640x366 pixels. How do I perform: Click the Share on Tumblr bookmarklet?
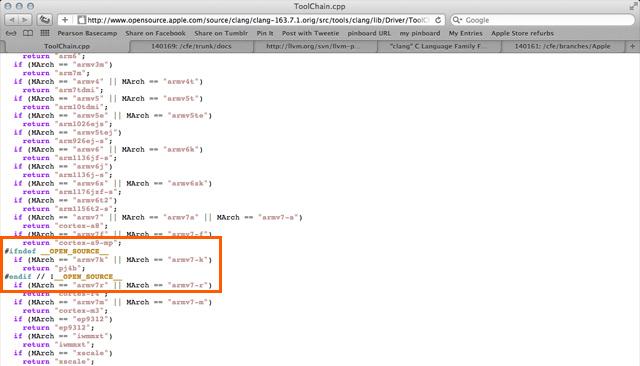[x=221, y=33]
